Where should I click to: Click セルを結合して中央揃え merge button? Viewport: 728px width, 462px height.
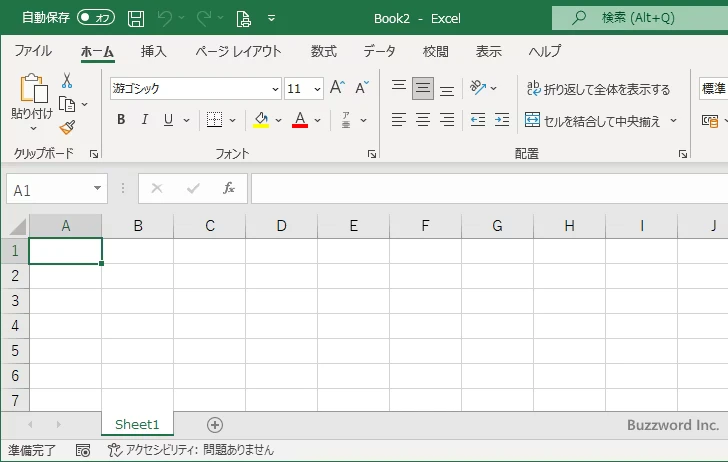coord(593,121)
